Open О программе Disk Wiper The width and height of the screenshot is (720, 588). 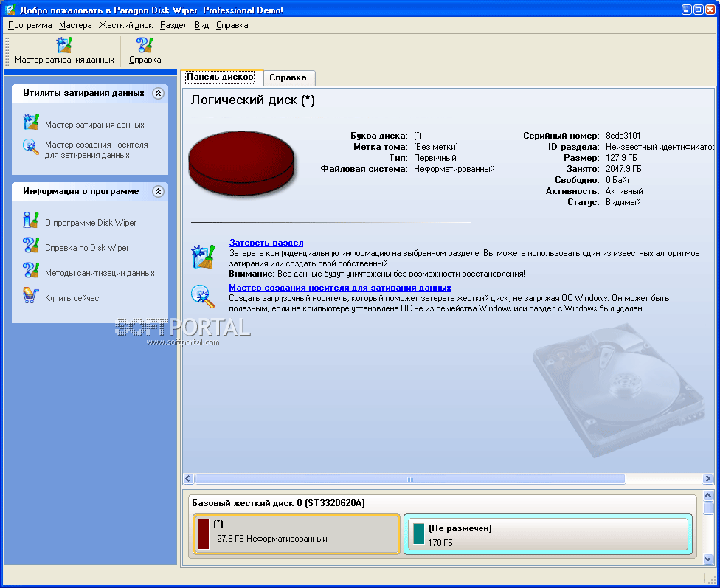click(x=91, y=223)
